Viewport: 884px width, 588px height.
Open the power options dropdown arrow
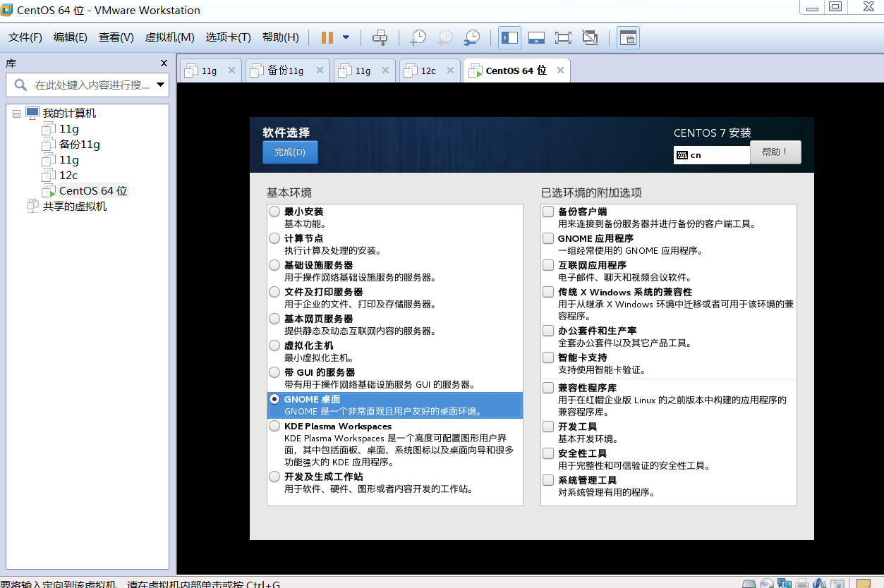(346, 37)
